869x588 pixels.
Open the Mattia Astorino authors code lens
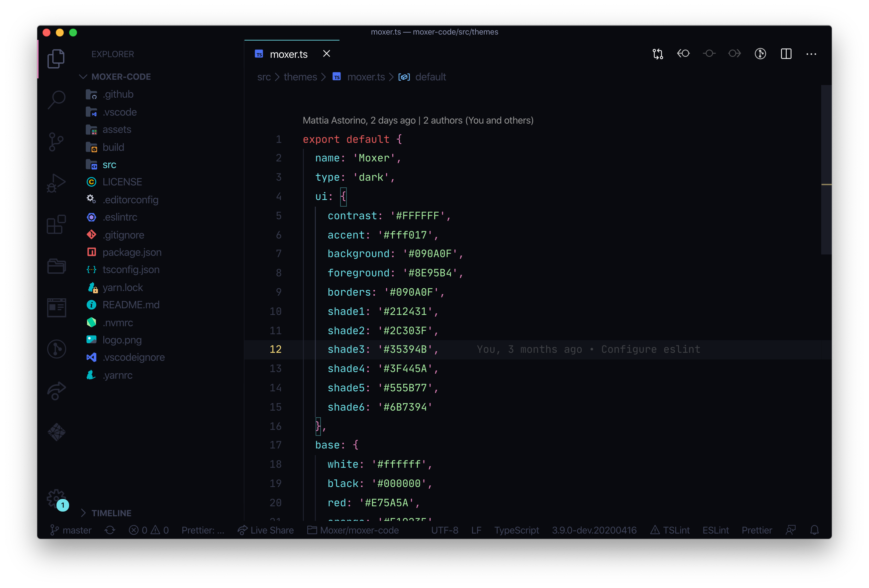click(418, 121)
